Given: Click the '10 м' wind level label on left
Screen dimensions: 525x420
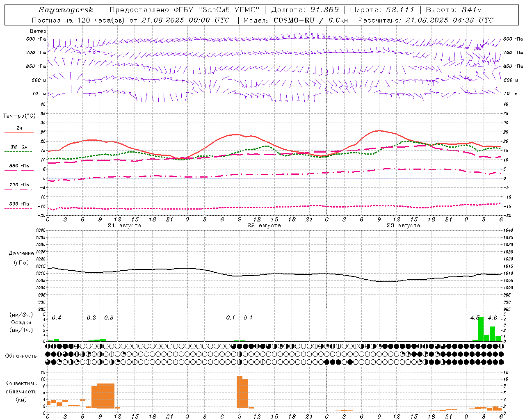Looking at the screenshot, I should (39, 94).
